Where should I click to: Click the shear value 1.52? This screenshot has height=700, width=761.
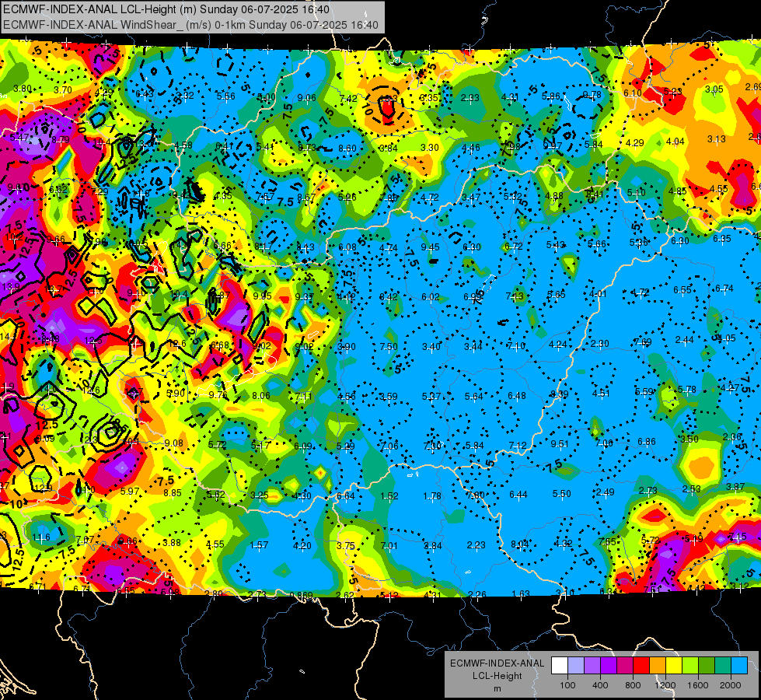point(389,495)
